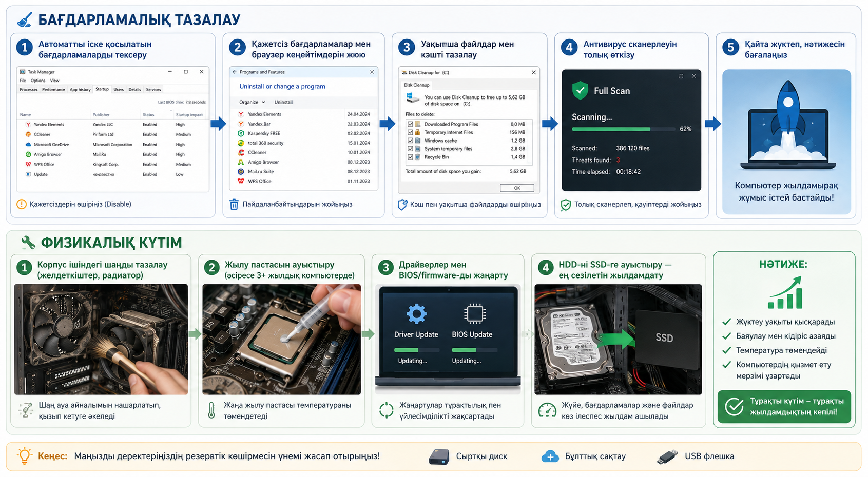Click the OK button in Disk Cleanup

pyautogui.click(x=517, y=188)
